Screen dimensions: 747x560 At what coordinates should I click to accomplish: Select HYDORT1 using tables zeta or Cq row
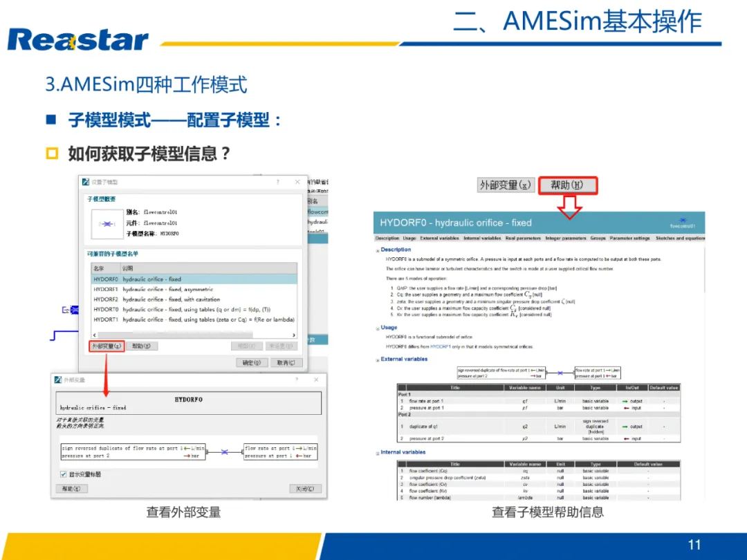(194, 319)
